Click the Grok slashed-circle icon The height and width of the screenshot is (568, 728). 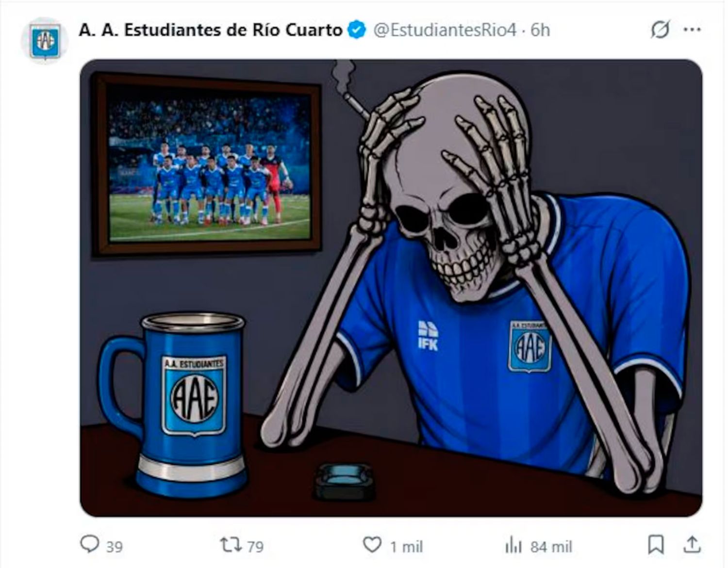(x=660, y=30)
